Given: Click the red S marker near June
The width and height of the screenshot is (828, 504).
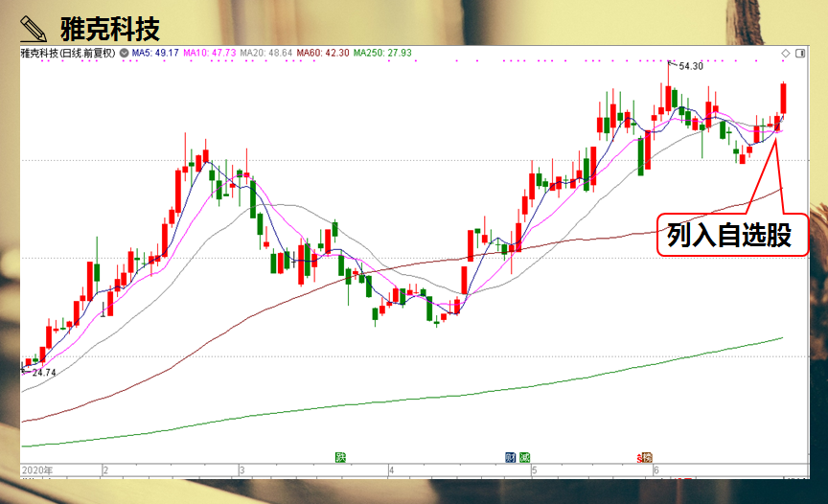Looking at the screenshot, I should pyautogui.click(x=640, y=457).
